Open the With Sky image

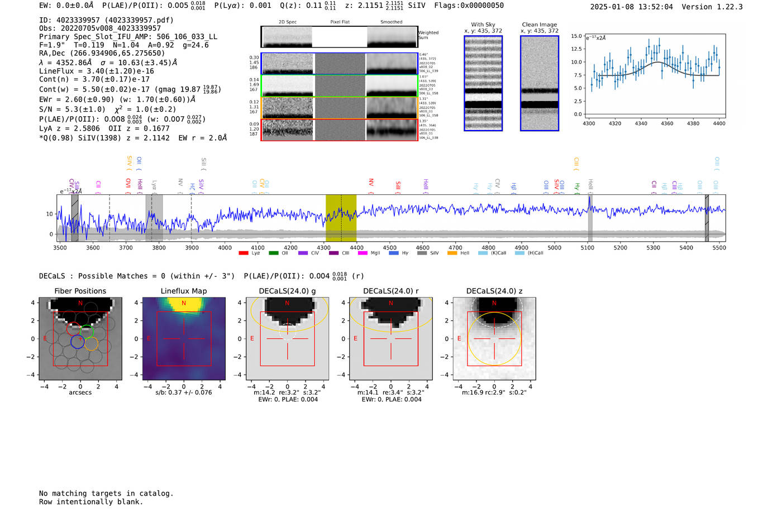[483, 83]
